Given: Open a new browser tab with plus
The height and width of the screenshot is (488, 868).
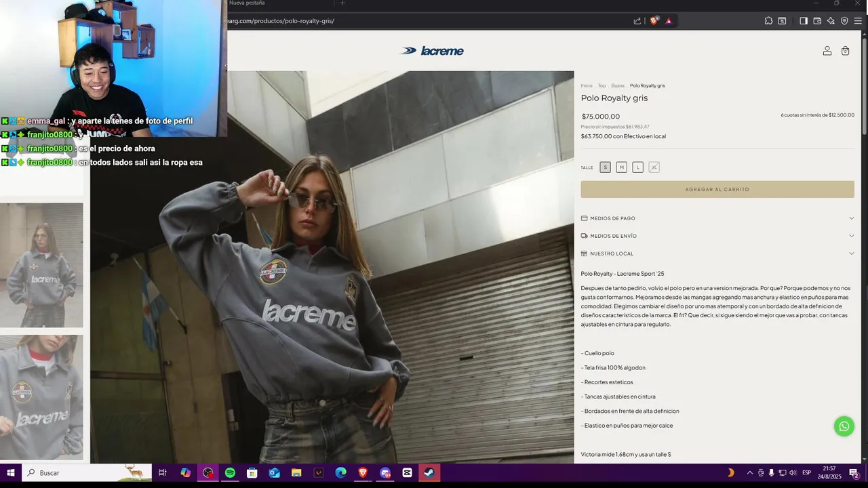Looking at the screenshot, I should (x=342, y=3).
